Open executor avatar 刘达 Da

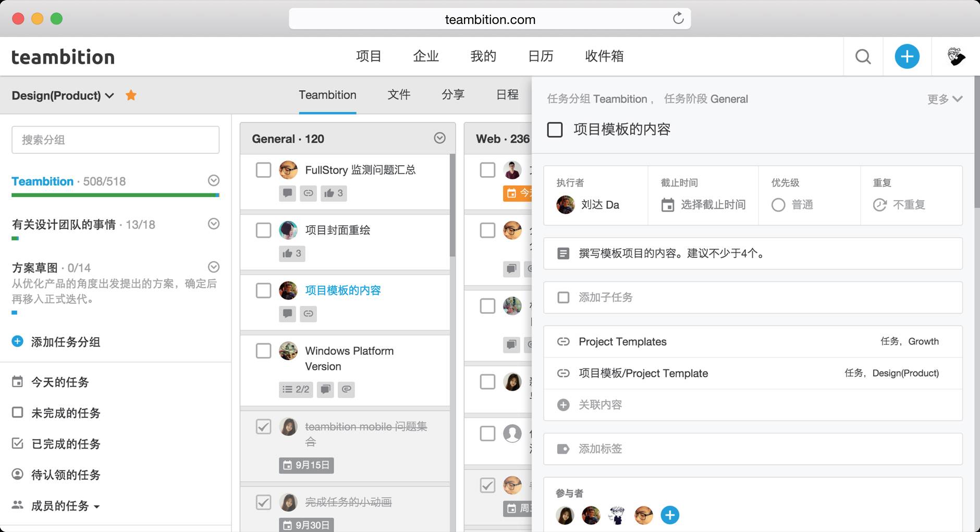565,205
